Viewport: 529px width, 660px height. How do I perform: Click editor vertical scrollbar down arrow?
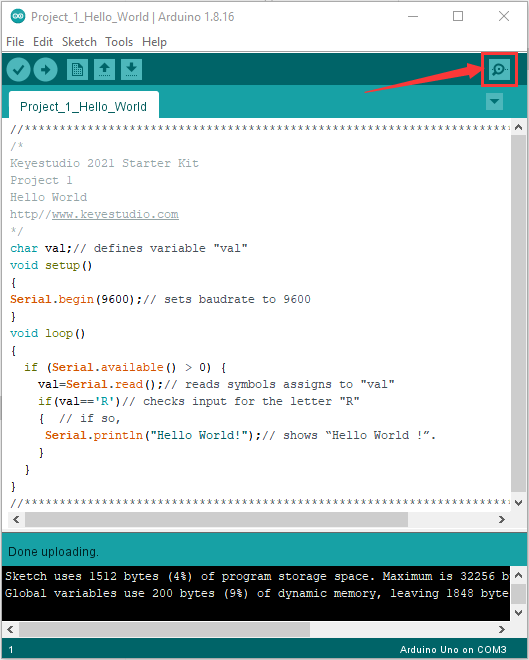pyautogui.click(x=518, y=503)
